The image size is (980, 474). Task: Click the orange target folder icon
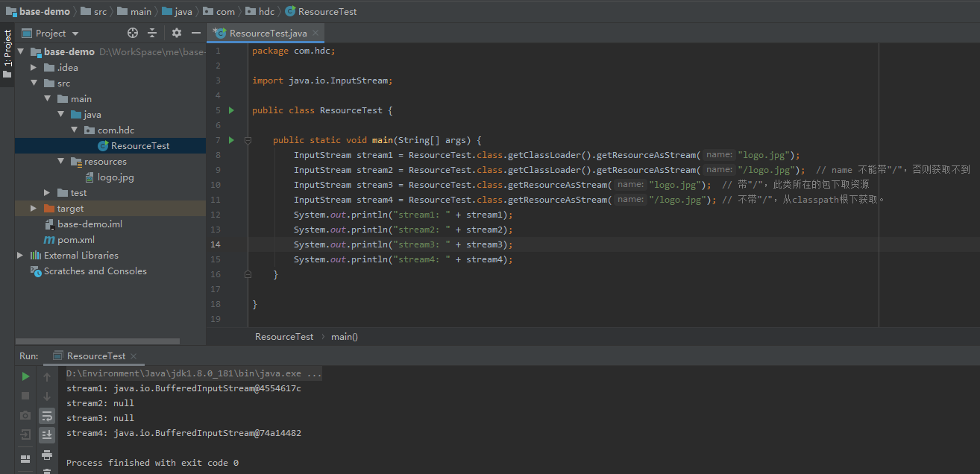(49, 209)
